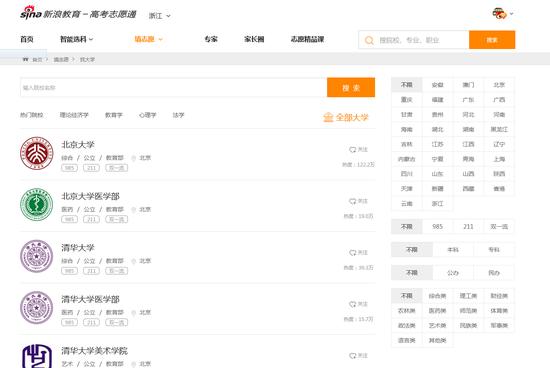Click the home icon in the breadcrumb
The height and width of the screenshot is (368, 550).
click(25, 59)
